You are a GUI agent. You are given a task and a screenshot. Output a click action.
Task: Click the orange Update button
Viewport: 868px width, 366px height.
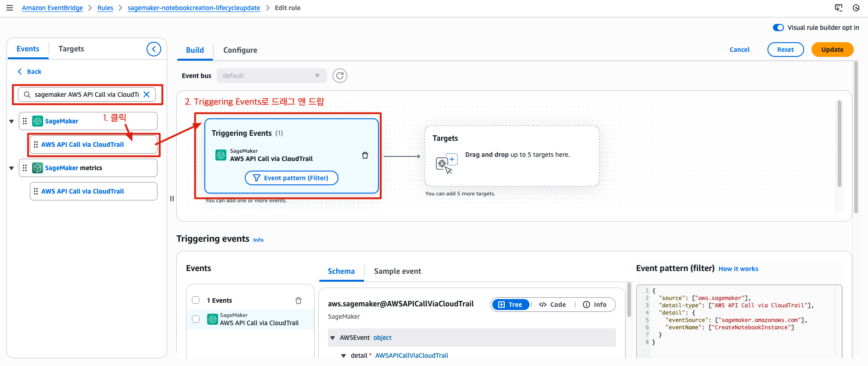coord(832,50)
